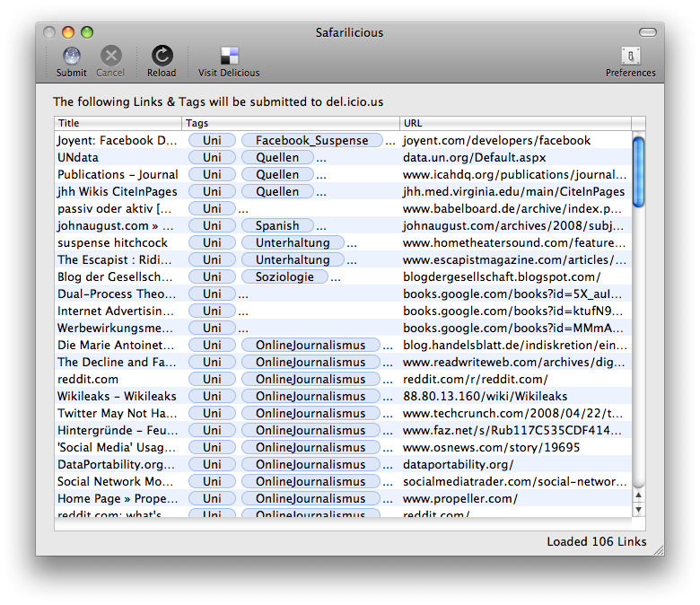The image size is (700, 605).
Task: Open Preferences toolbar icon
Action: click(630, 57)
